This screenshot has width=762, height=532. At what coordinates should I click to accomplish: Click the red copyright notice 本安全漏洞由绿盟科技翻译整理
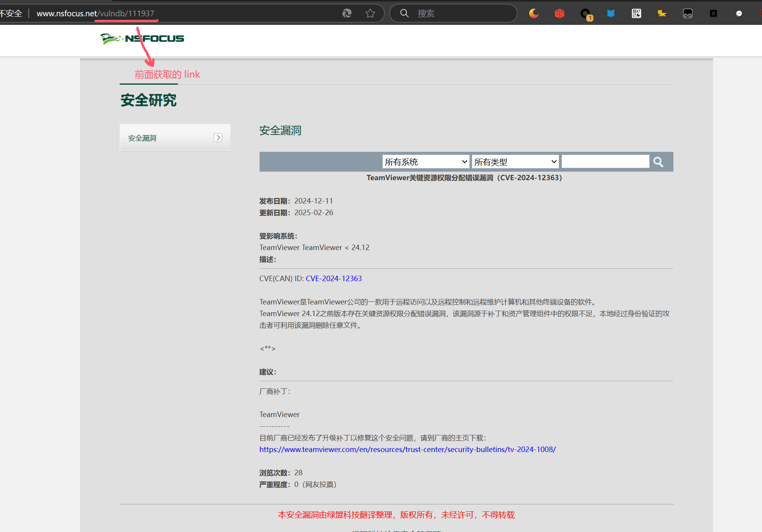coord(396,515)
